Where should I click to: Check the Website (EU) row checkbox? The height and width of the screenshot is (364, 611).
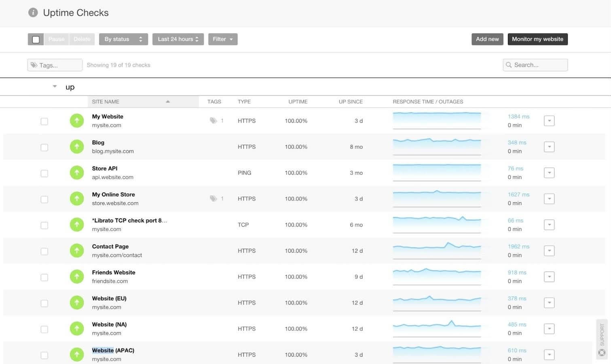click(x=44, y=303)
